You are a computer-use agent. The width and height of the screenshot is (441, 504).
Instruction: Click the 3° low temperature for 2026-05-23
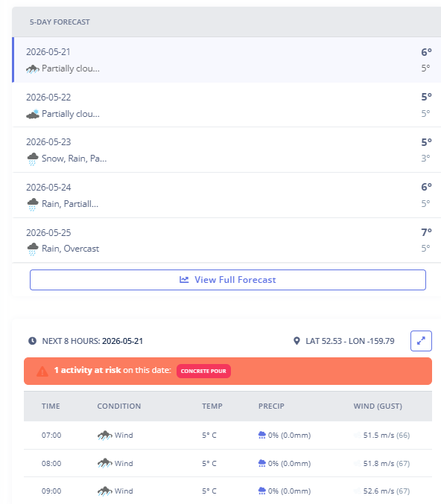425,158
